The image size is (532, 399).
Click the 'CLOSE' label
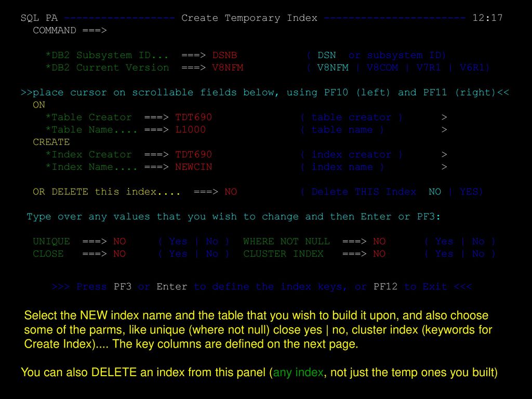[x=48, y=254]
